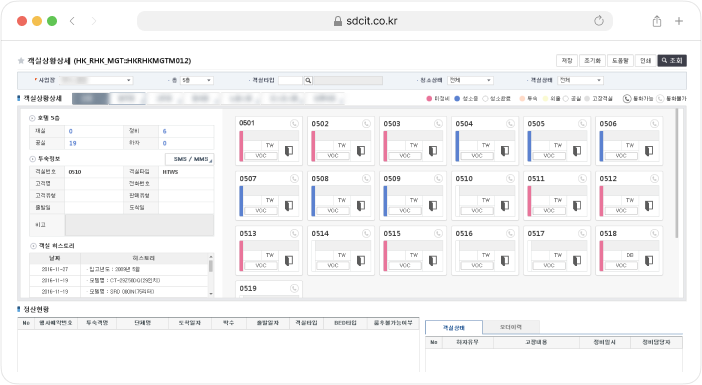Click the VOC button on room 0518
The width and height of the screenshot is (702, 385).
(621, 265)
